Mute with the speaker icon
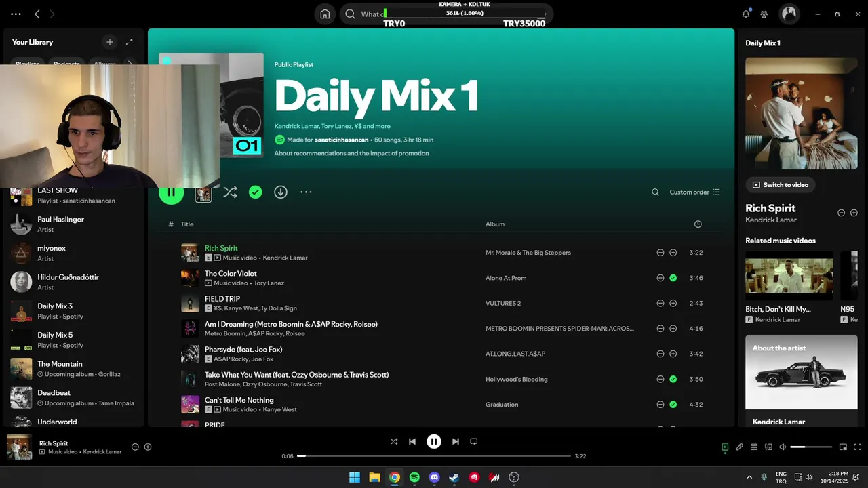Viewport: 868px width, 488px height. [x=783, y=447]
